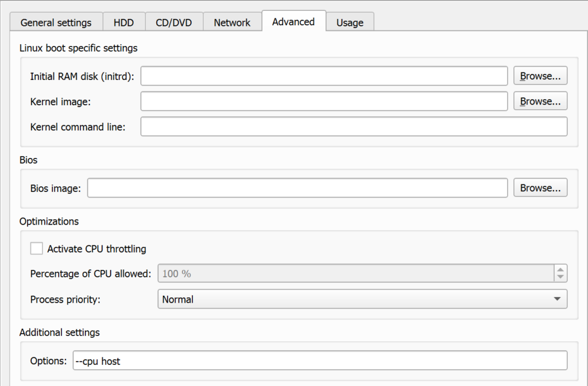Viewport: 588px width, 386px height.
Task: Switch to the General settings tab
Action: click(x=56, y=22)
